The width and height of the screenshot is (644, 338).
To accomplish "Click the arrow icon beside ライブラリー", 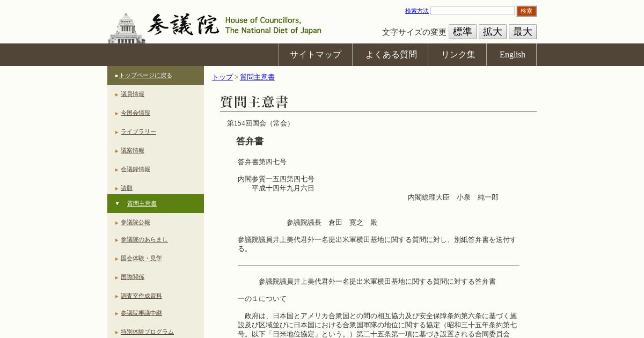I will tap(116, 132).
